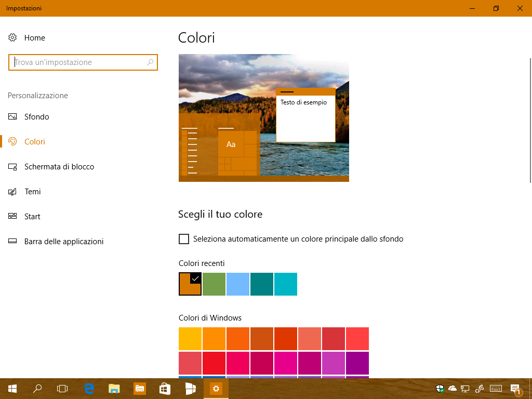Go to Temi settings page
This screenshot has width=532, height=399.
pos(33,191)
